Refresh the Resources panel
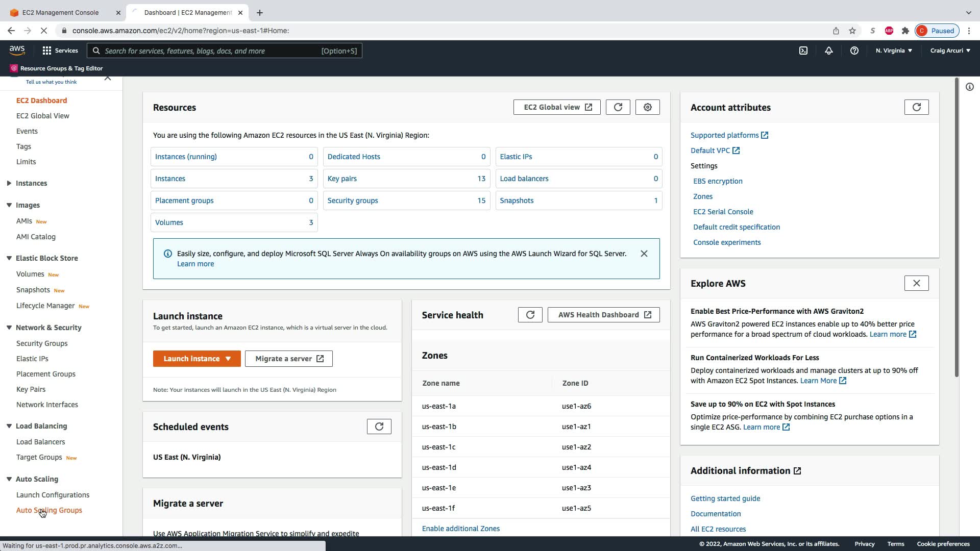 pyautogui.click(x=618, y=107)
